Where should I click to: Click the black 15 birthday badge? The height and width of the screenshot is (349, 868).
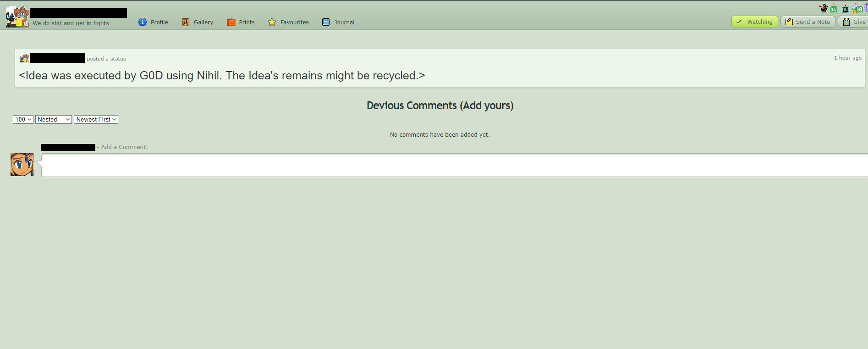pos(845,9)
